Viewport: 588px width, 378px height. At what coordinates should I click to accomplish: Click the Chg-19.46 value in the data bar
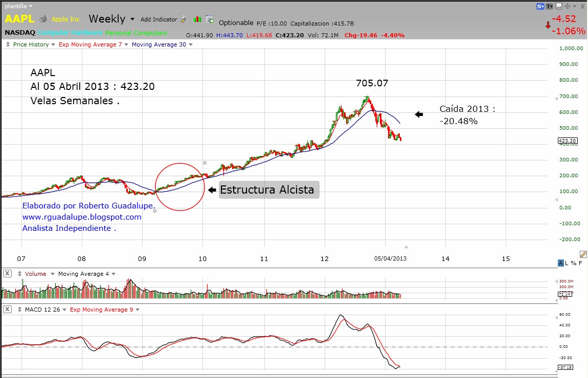[x=361, y=35]
